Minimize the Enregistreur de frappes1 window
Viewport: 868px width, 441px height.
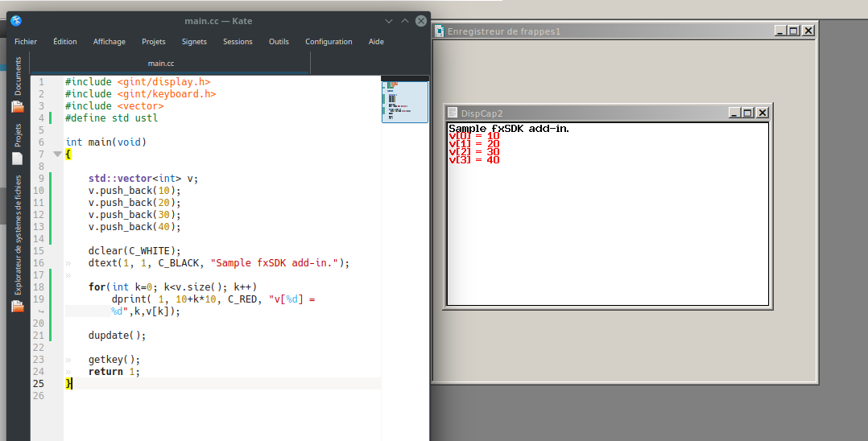pyautogui.click(x=780, y=31)
